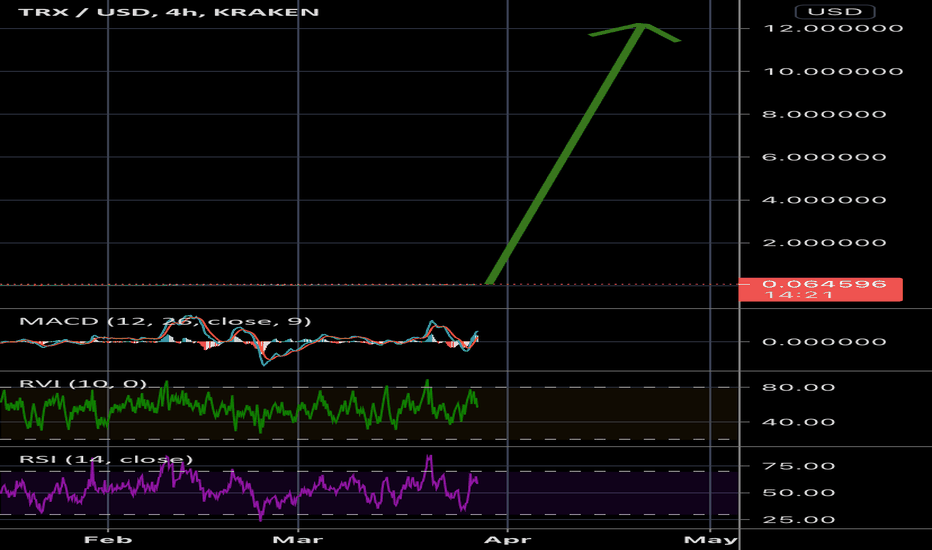Click the 12.000000 price axis label
Viewport: 932px width, 550px height.
833,29
